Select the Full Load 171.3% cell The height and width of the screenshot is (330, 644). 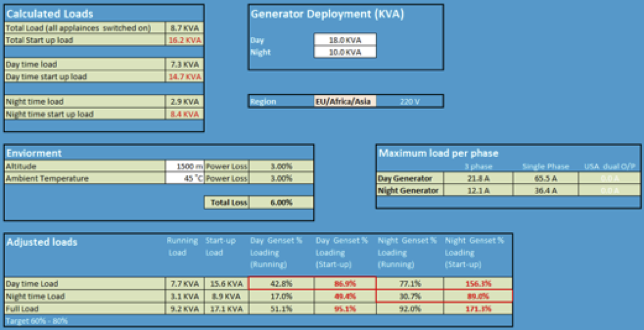coord(478,309)
